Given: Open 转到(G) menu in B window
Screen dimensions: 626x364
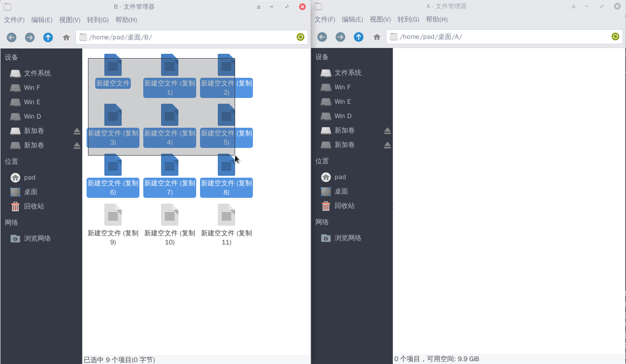Looking at the screenshot, I should click(98, 20).
